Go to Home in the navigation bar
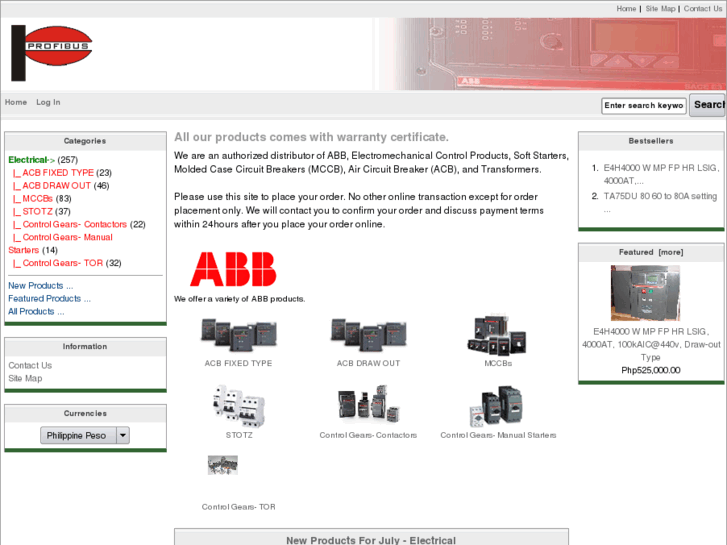Image resolution: width=727 pixels, height=545 pixels. 16,102
